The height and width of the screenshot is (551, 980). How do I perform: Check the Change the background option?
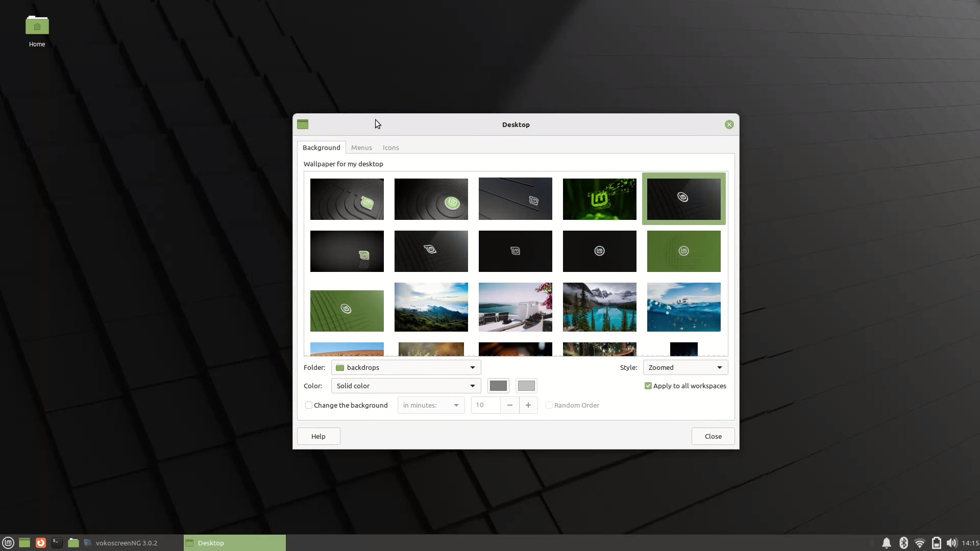click(309, 405)
